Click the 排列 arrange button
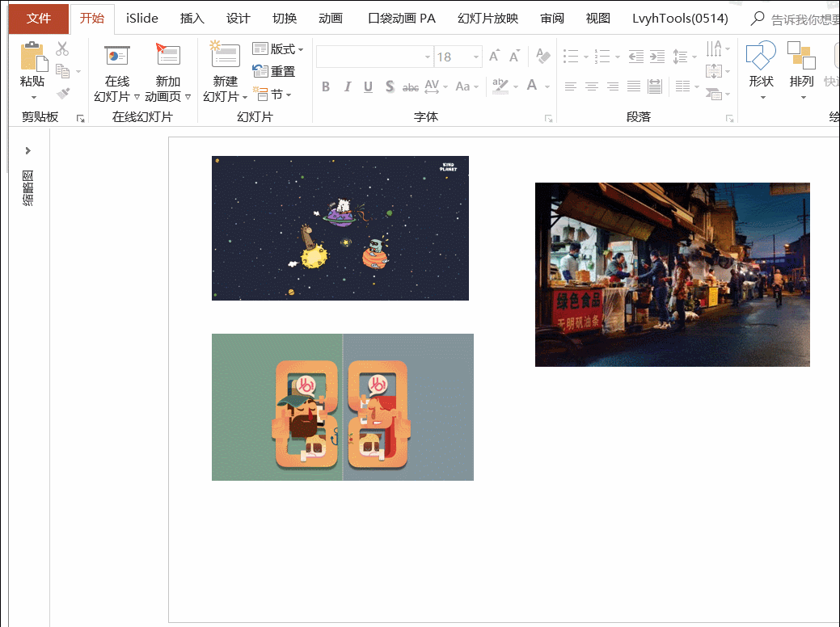 click(x=801, y=58)
